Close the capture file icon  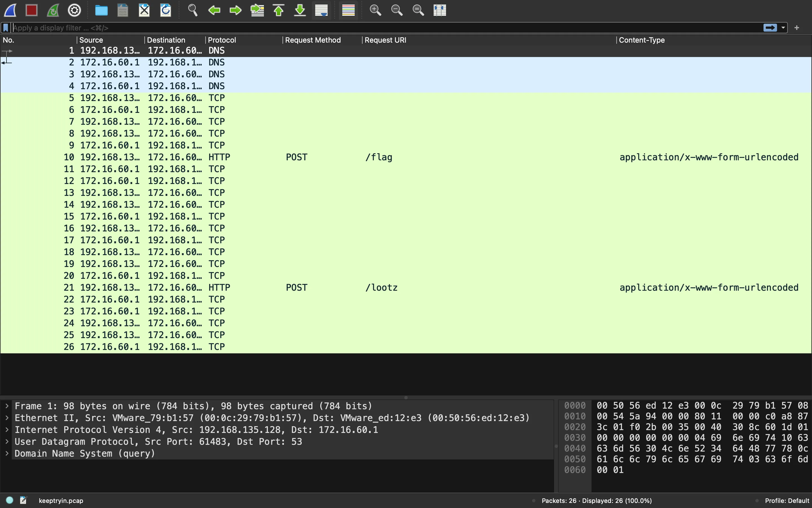click(x=144, y=10)
